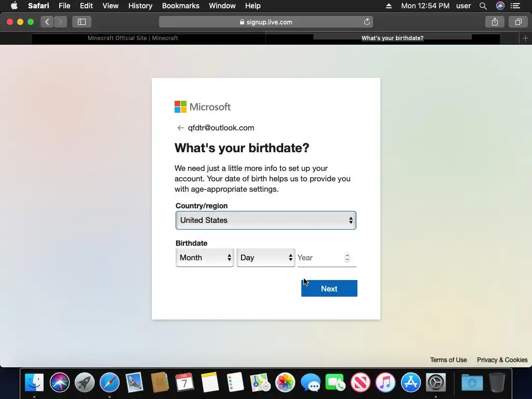Open the Safari menu
Screen dimensions: 532x399
tap(38, 6)
